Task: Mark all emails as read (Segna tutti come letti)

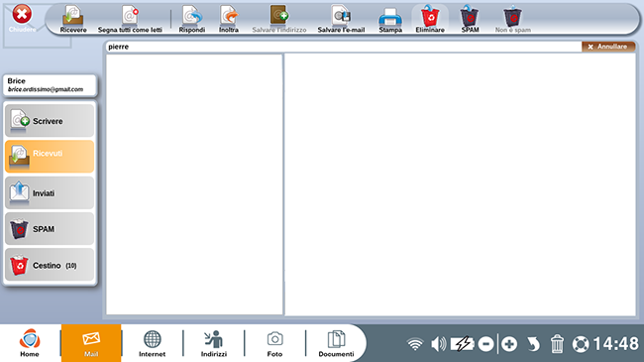Action: pyautogui.click(x=130, y=19)
